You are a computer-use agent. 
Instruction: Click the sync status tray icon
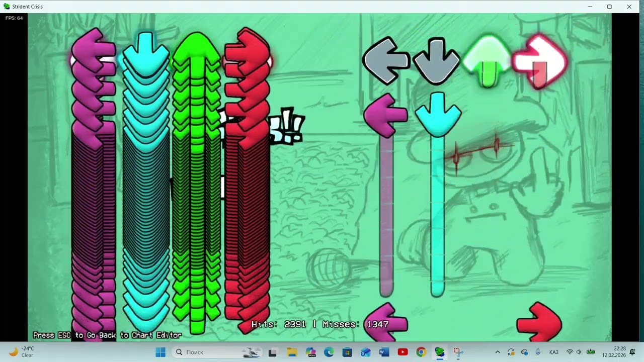[511, 352]
